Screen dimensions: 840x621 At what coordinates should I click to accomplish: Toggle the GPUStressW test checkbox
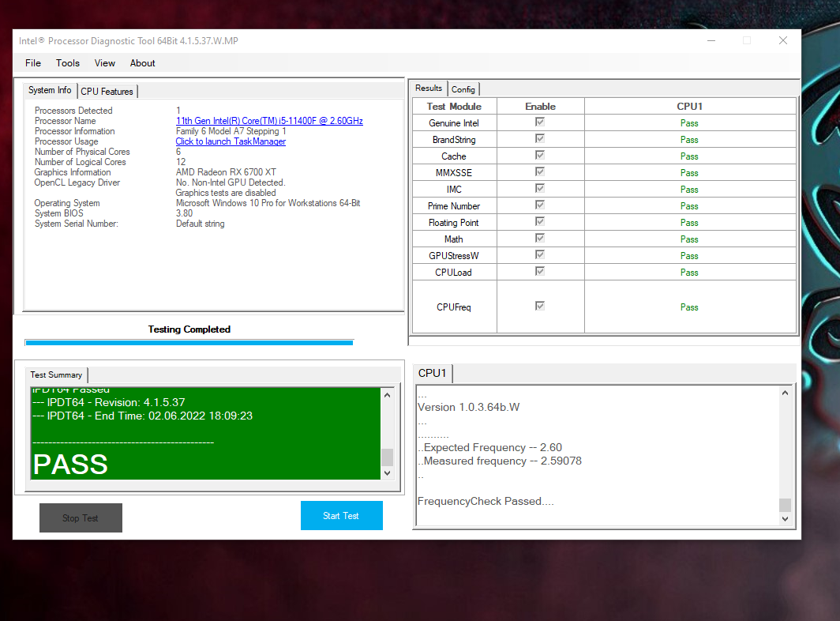540,255
